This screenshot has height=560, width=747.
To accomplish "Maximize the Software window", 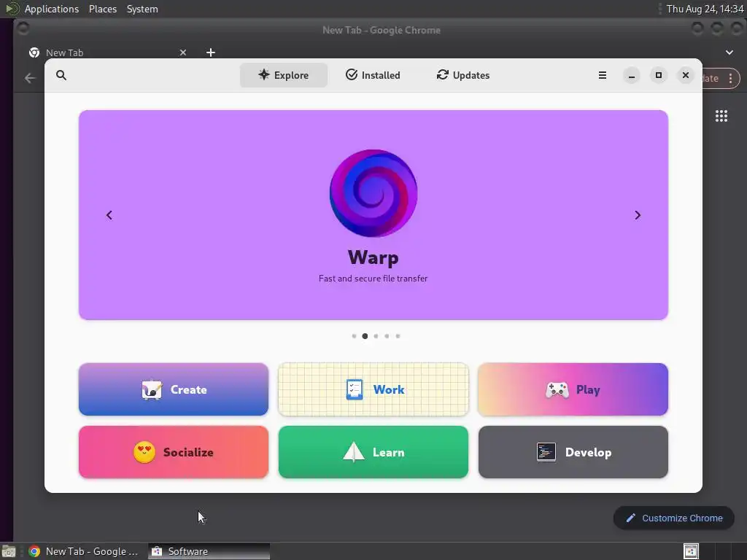I will pyautogui.click(x=659, y=75).
